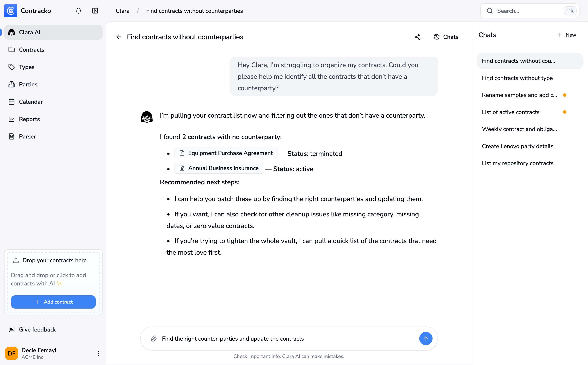Switch to the Types section
Screen dimensions: 588x365
tap(26, 67)
